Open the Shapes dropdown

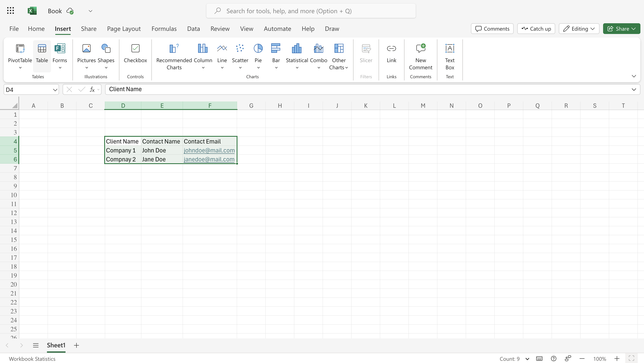[x=106, y=68]
